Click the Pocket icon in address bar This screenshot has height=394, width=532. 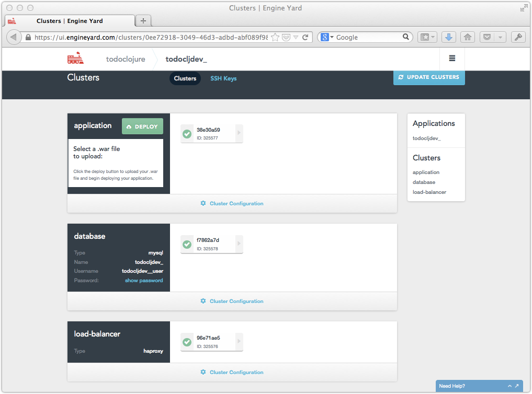(x=286, y=37)
